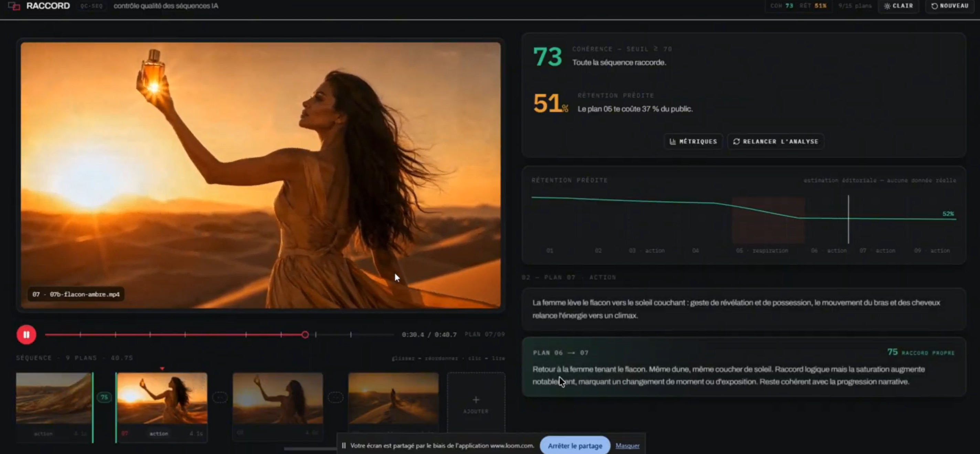Click the 51% predicted retention score

coord(551,103)
